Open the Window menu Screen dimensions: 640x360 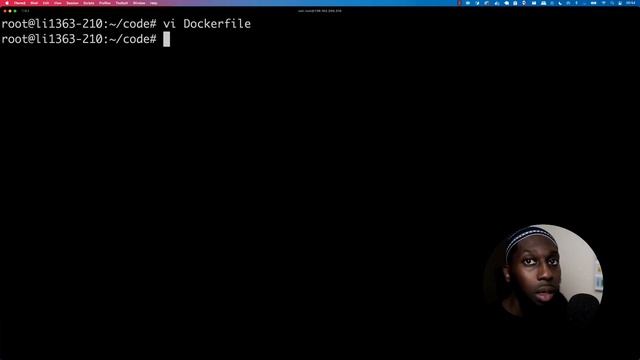(139, 3)
